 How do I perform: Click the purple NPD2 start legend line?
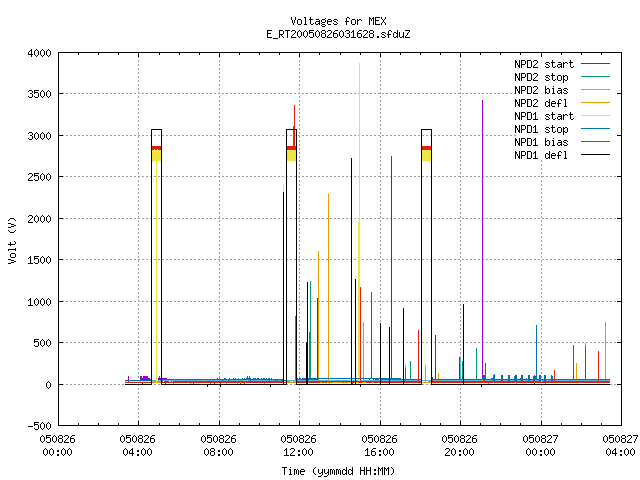click(x=595, y=64)
